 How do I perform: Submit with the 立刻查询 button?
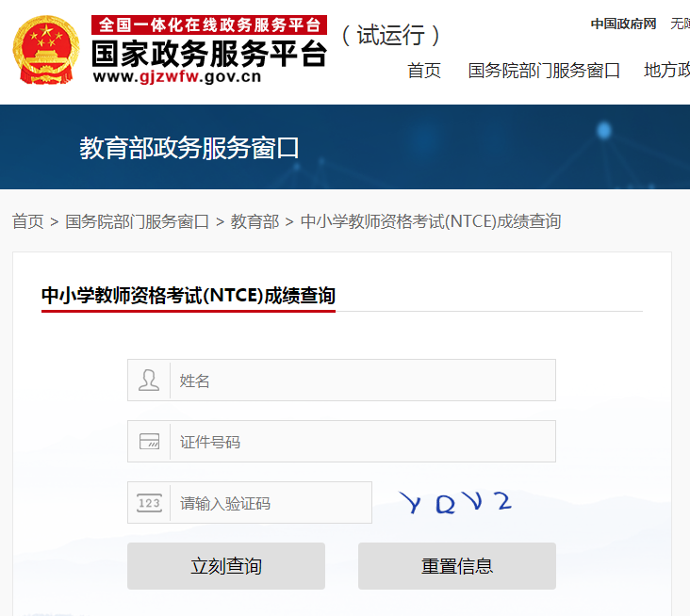pos(226,566)
